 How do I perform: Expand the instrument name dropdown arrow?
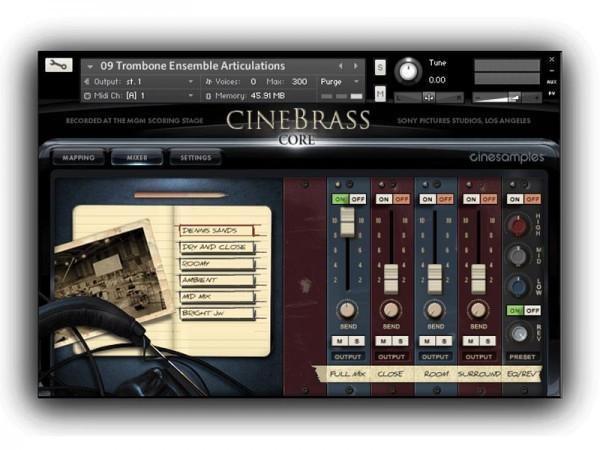(90, 67)
